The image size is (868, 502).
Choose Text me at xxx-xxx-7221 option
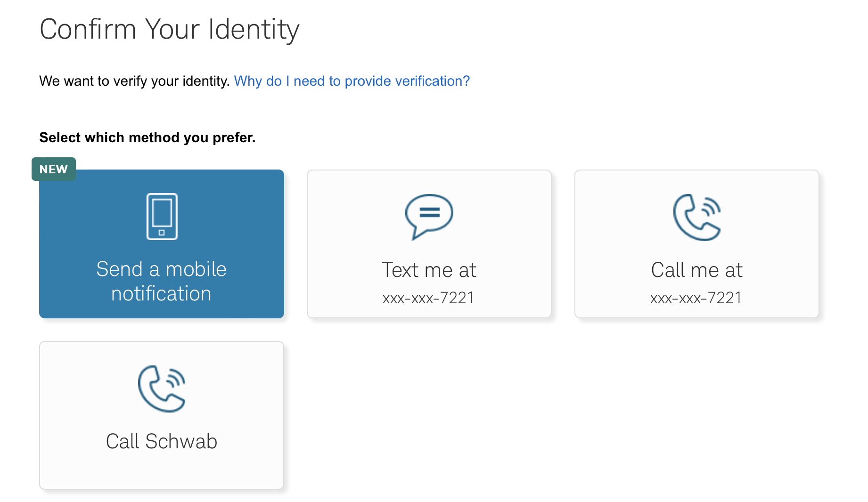click(429, 244)
